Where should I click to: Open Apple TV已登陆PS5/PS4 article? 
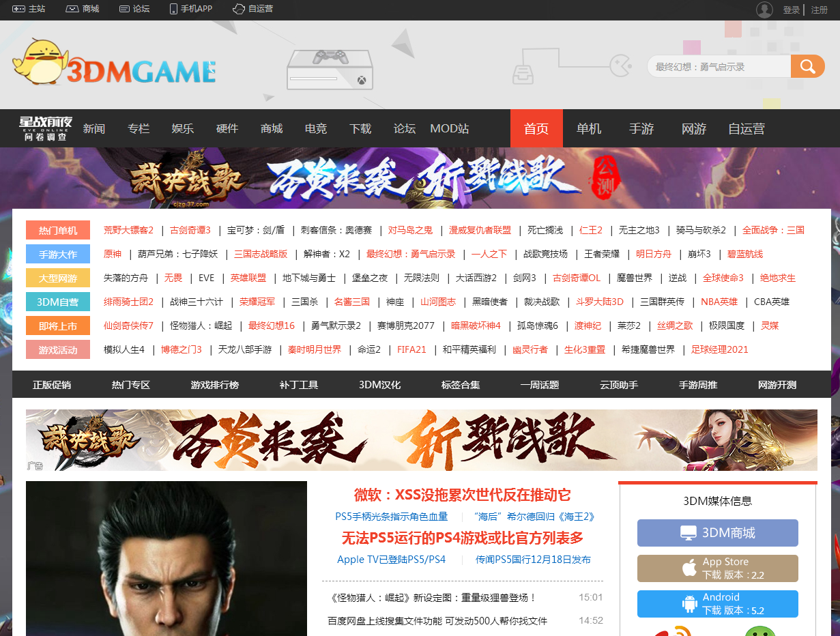[x=391, y=560]
